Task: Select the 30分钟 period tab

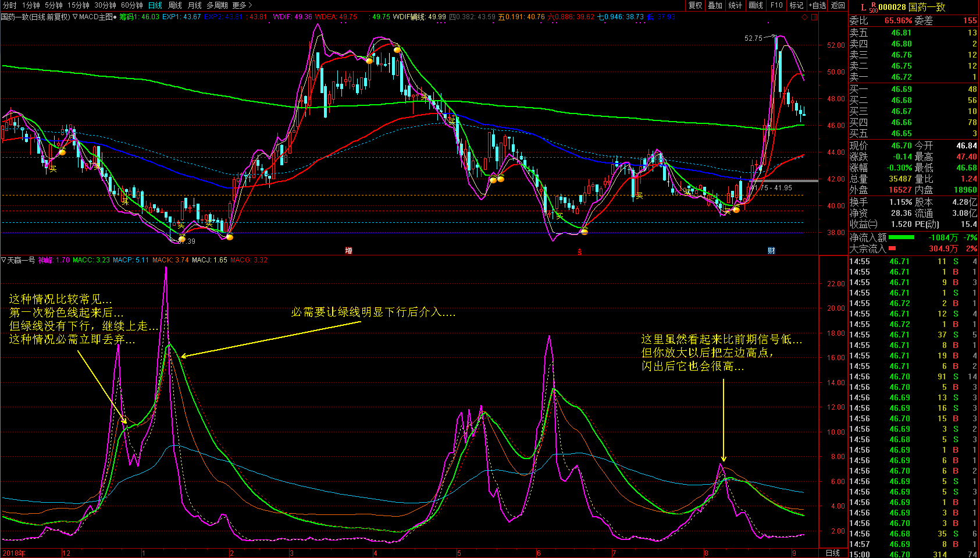Action: coord(105,5)
